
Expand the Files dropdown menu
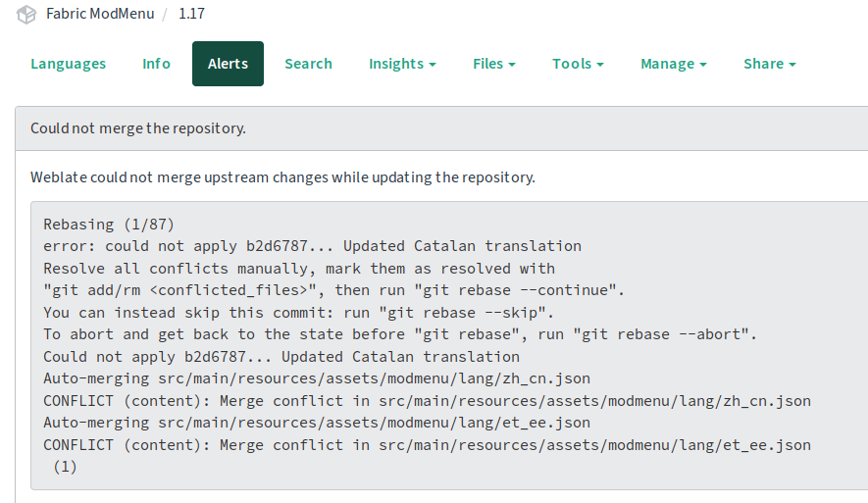(x=494, y=64)
